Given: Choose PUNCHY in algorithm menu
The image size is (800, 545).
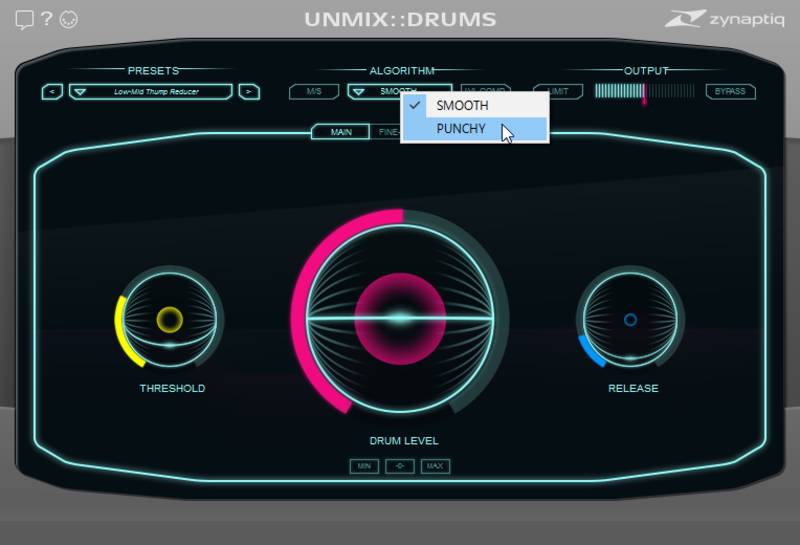Looking at the screenshot, I should point(474,129).
